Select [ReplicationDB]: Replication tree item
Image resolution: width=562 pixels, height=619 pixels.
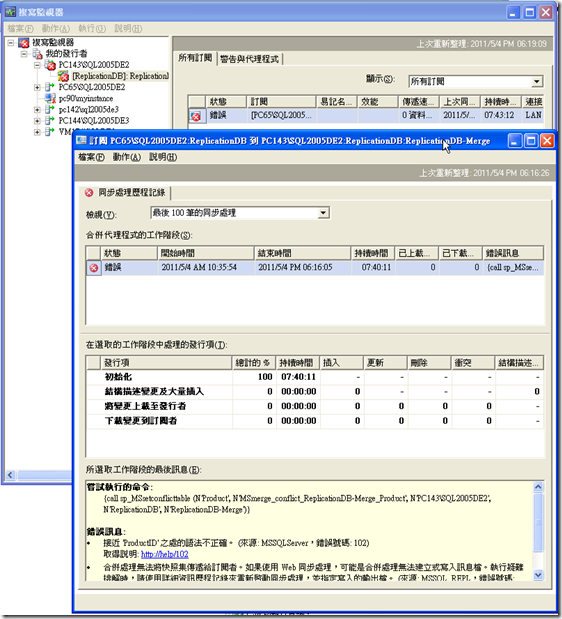[x=120, y=76]
